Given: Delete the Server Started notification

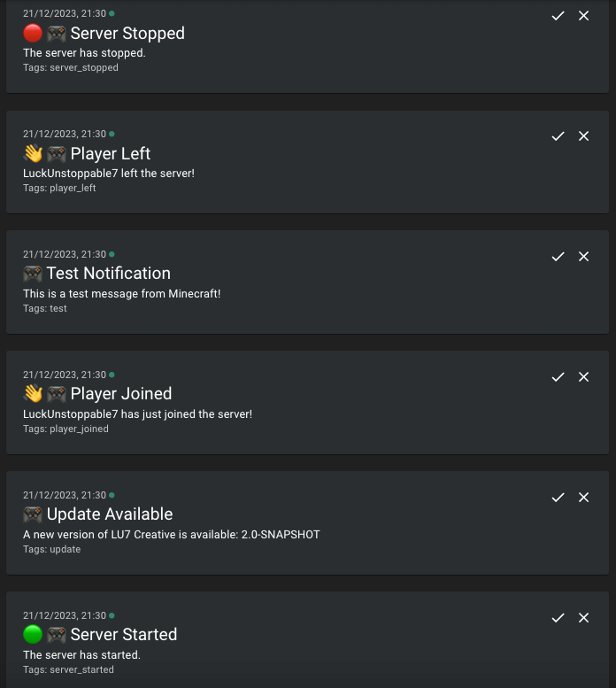Looking at the screenshot, I should tap(583, 618).
